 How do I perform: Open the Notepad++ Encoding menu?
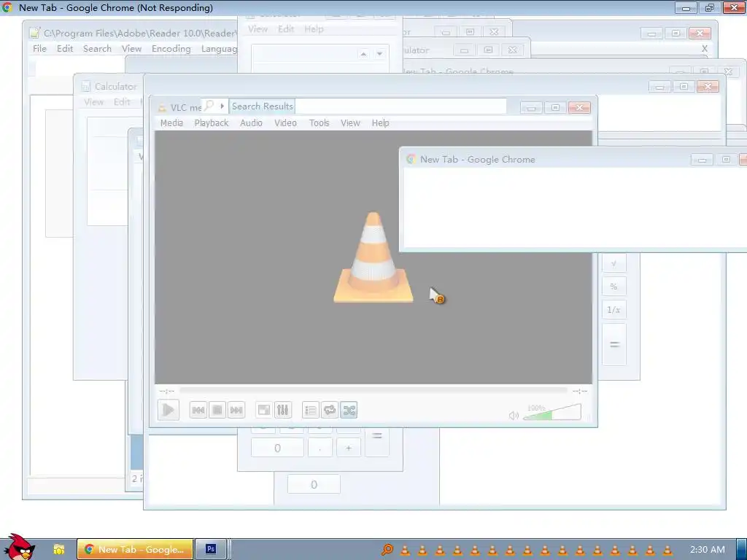pos(171,49)
